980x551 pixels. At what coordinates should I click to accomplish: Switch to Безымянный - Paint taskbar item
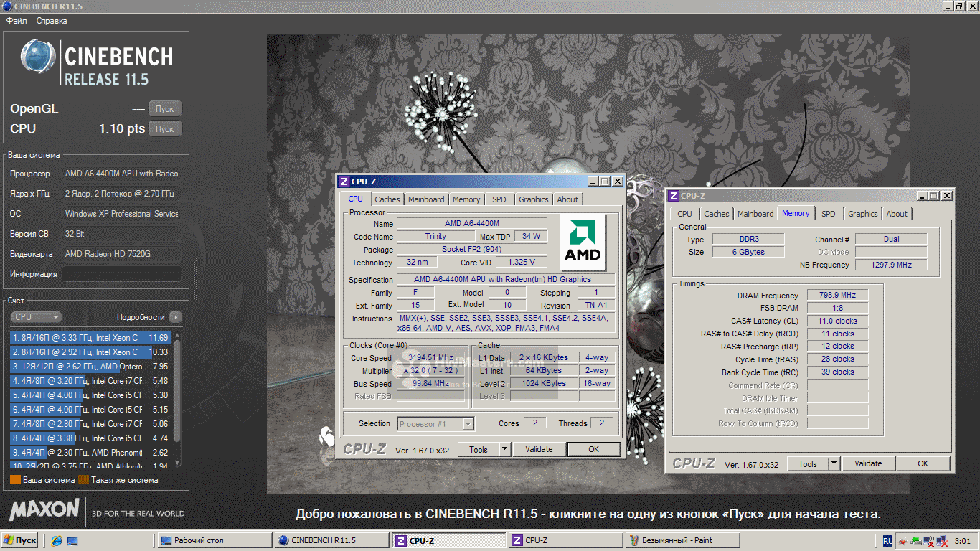(x=682, y=540)
